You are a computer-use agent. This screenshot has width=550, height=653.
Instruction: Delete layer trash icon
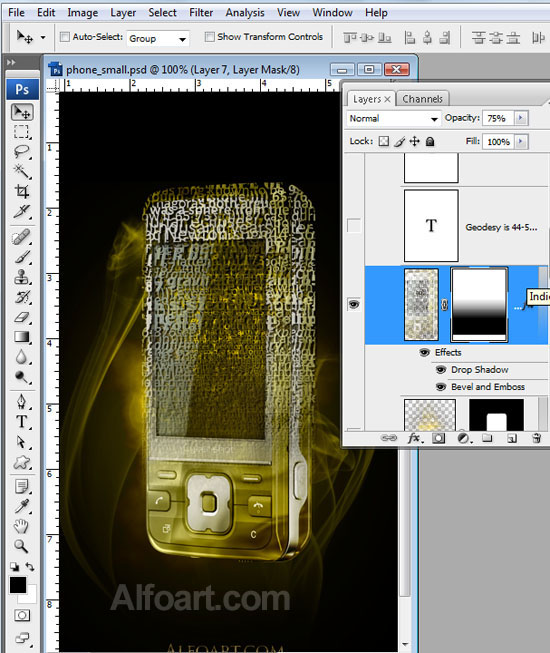pyautogui.click(x=537, y=438)
